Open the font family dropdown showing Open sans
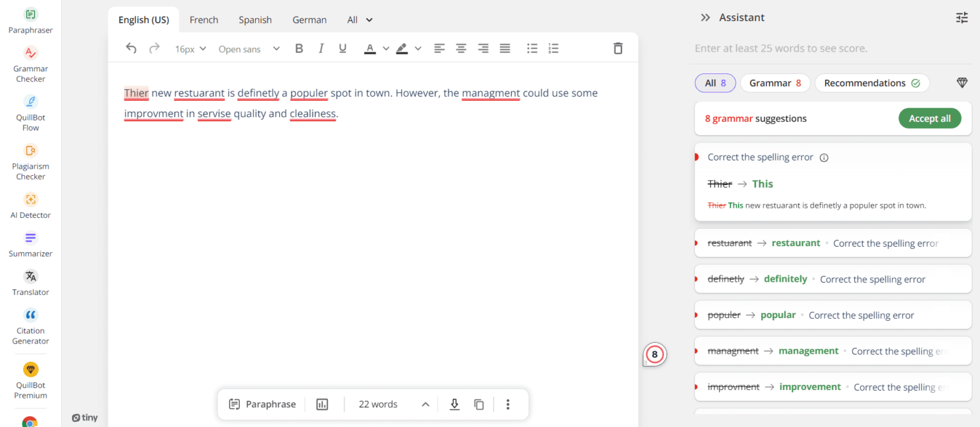This screenshot has width=980, height=427. [x=249, y=48]
